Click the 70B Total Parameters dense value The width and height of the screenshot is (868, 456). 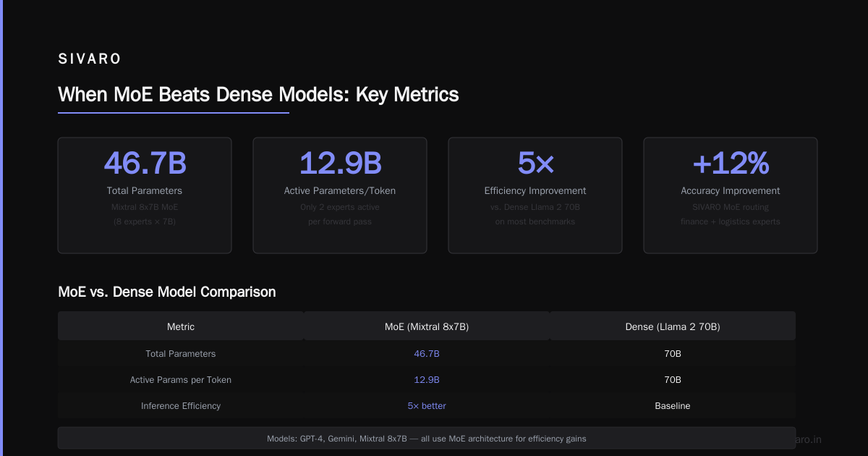point(673,354)
